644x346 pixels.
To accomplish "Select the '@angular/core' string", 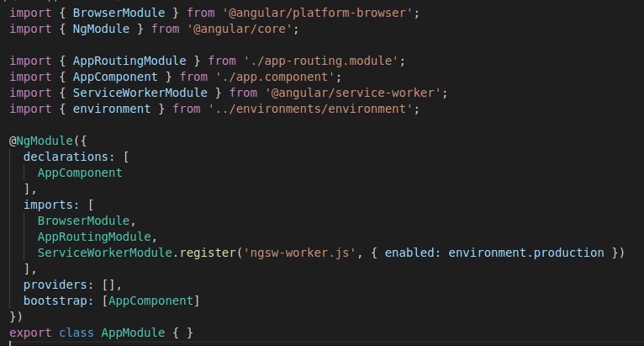I will coord(240,29).
